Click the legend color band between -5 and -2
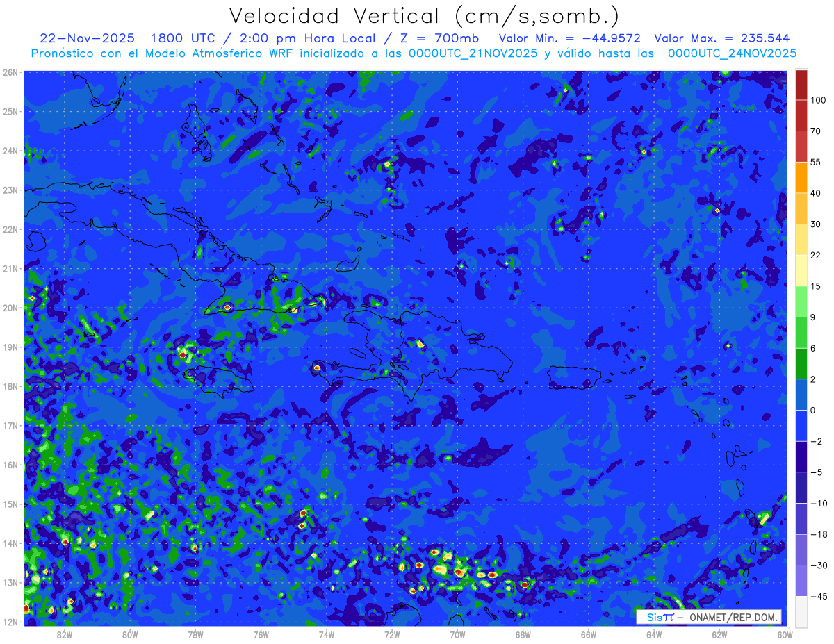This screenshot has width=834, height=644. coord(801,456)
